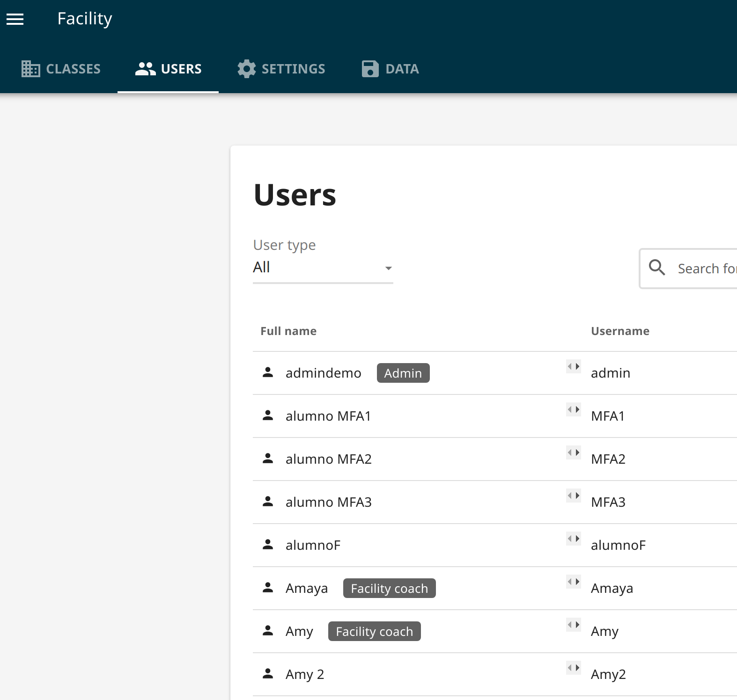Click the Admin badge next to admindemo
Viewport: 737px width, 700px height.
[x=403, y=373]
